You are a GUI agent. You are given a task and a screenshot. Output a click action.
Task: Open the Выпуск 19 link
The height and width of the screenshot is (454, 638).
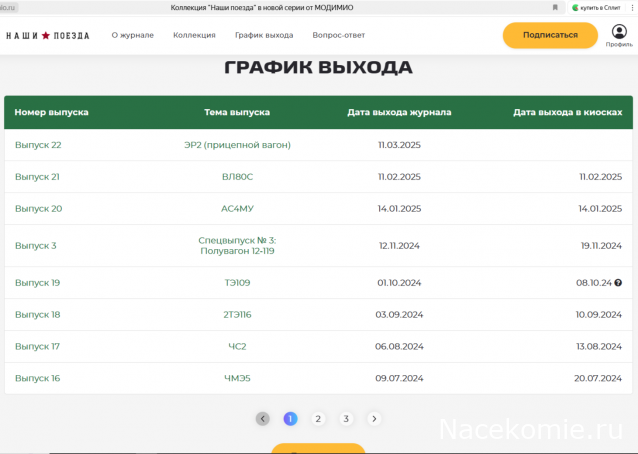pos(38,283)
